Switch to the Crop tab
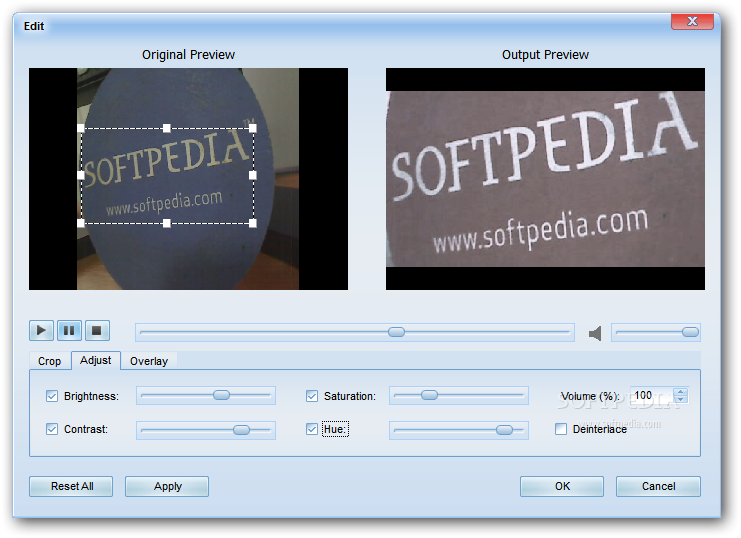The width and height of the screenshot is (741, 538). (x=50, y=361)
